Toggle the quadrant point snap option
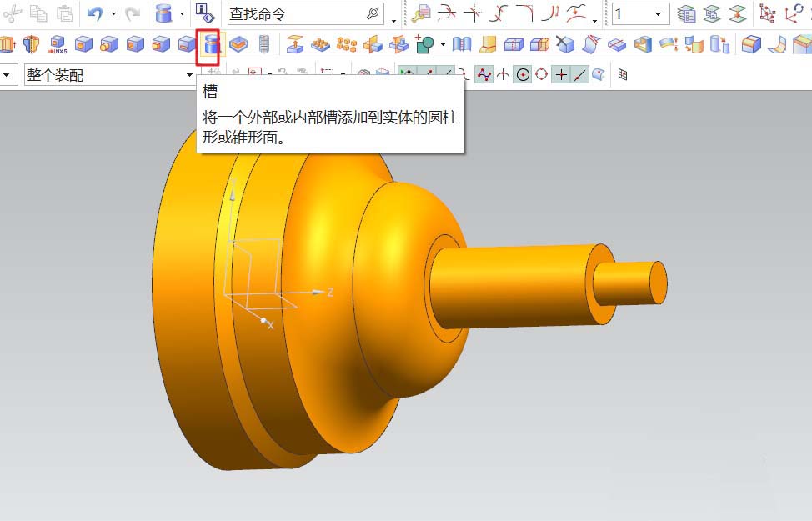 click(x=541, y=75)
